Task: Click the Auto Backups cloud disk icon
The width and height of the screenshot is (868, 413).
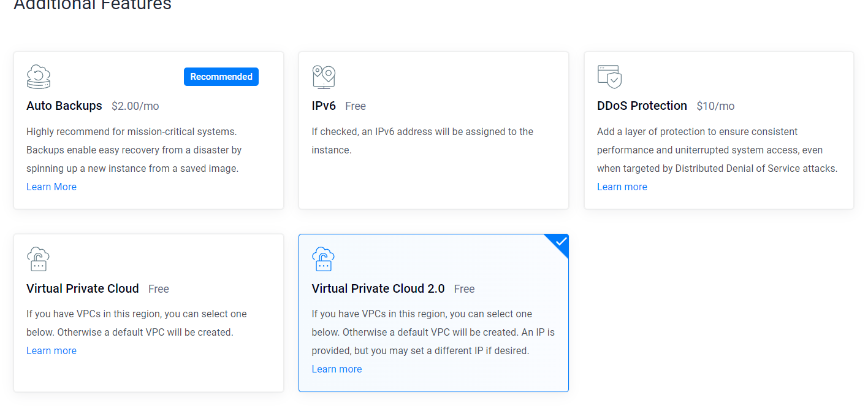Action: (x=39, y=77)
